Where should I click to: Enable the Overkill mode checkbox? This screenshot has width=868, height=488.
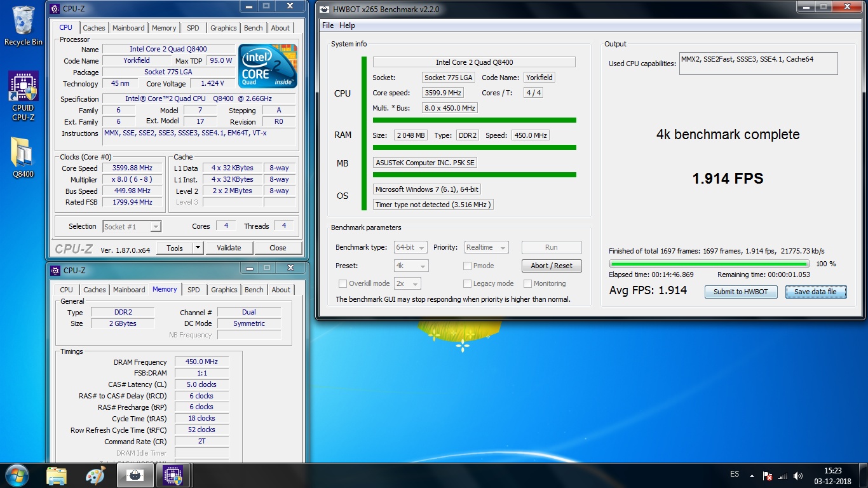tap(343, 283)
